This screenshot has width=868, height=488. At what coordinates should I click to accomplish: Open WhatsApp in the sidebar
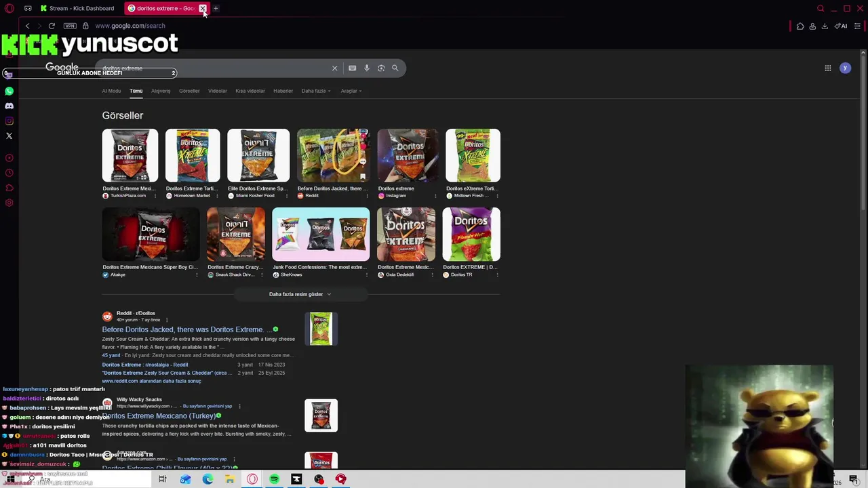pyautogui.click(x=9, y=91)
